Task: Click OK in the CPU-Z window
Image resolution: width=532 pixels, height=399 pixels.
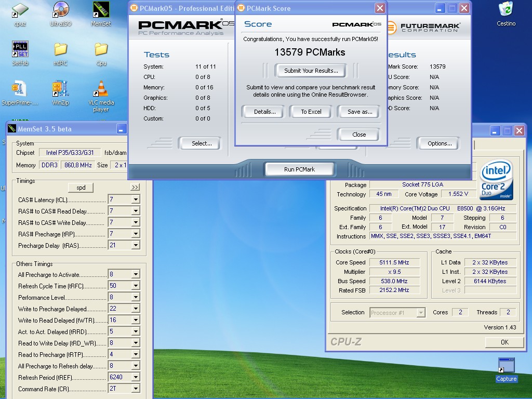Action: click(504, 342)
